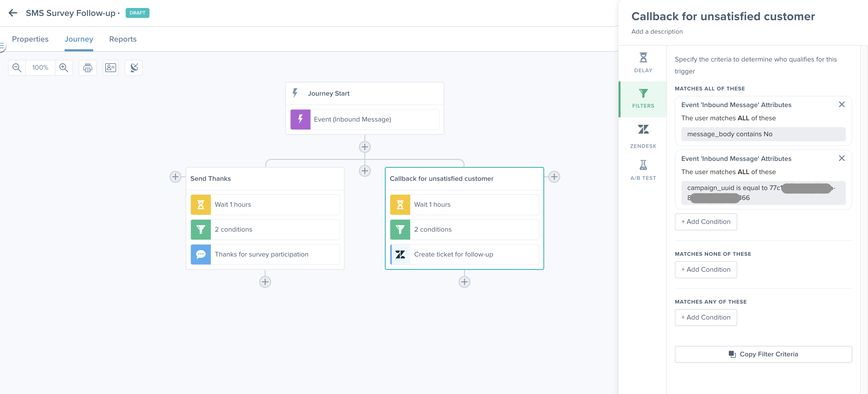Click hourglass icon in Send Thanks
Image resolution: width=868 pixels, height=394 pixels.
tap(201, 205)
